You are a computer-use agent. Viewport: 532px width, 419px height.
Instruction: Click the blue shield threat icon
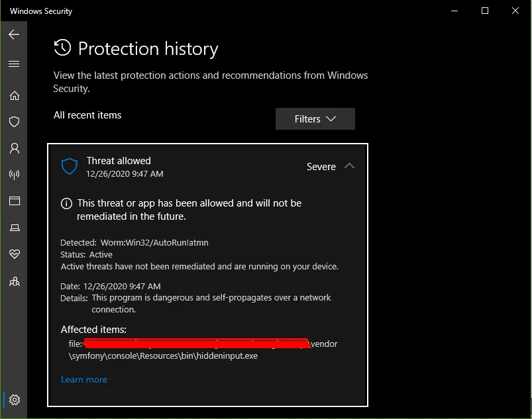point(70,167)
